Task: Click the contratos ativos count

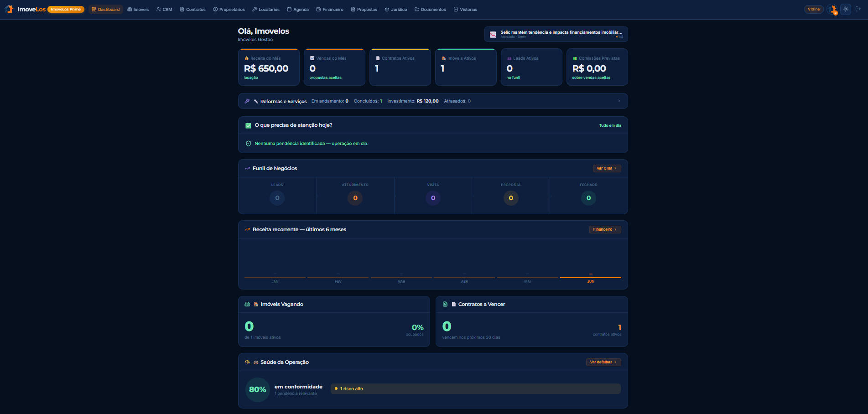Action: click(x=619, y=327)
